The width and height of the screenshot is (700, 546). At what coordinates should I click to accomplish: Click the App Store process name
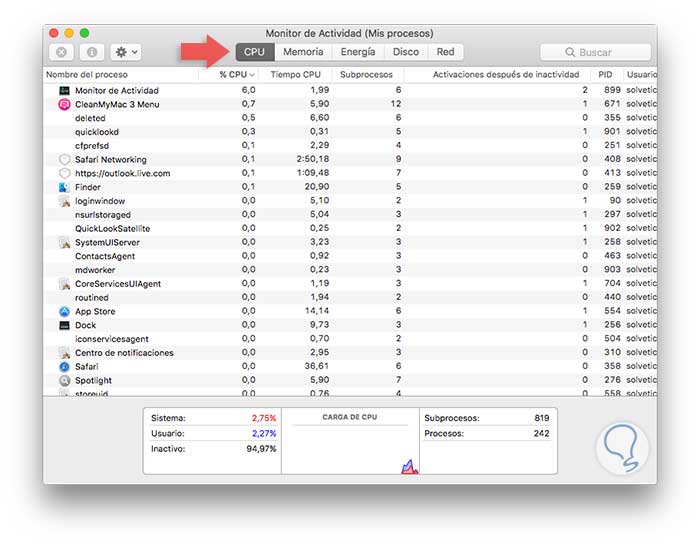pos(95,311)
